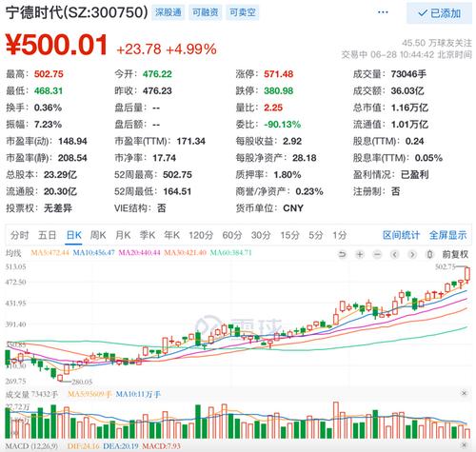This screenshot has height=452, width=476.
Task: Click the 货币单位 value CNY
Action: 293,208
